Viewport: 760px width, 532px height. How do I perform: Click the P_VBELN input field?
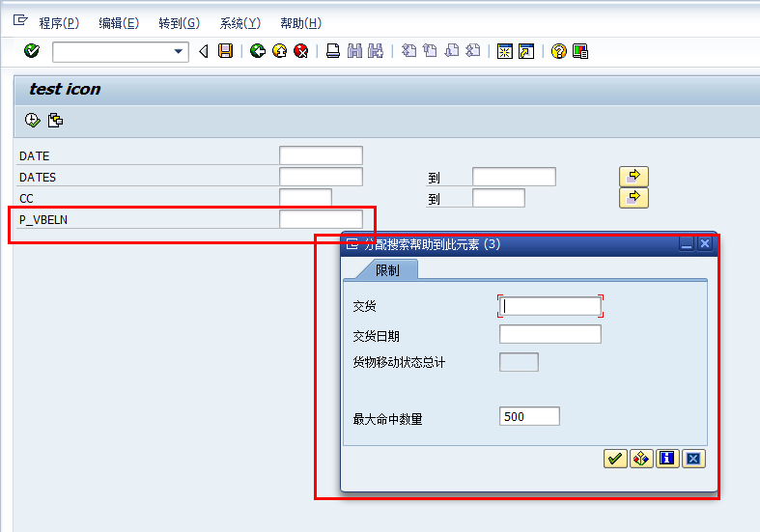point(321,219)
